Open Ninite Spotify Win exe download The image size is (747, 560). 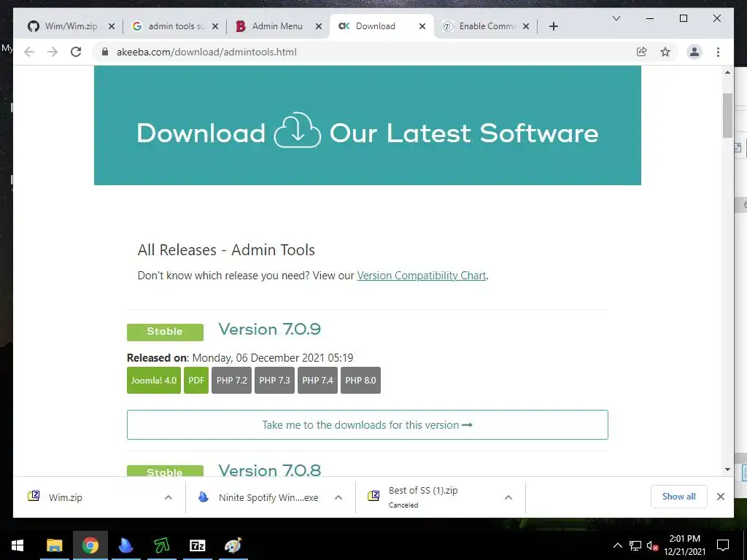268,497
